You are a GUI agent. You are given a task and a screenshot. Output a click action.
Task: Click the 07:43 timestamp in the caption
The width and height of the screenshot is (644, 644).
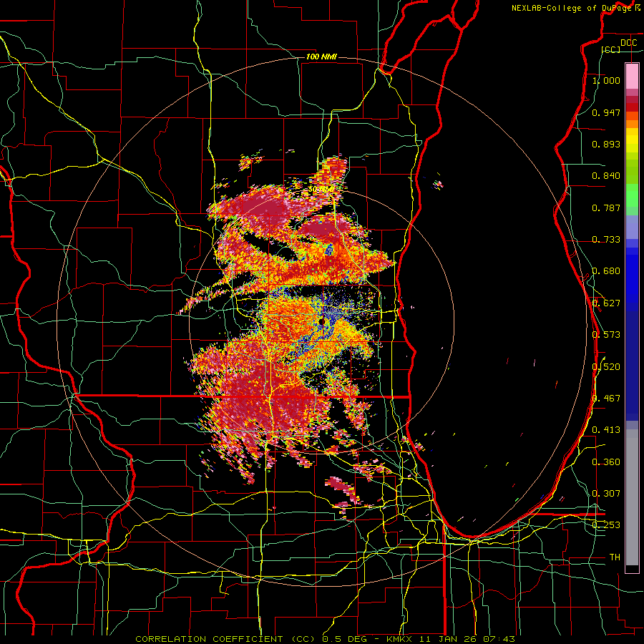click(499, 639)
